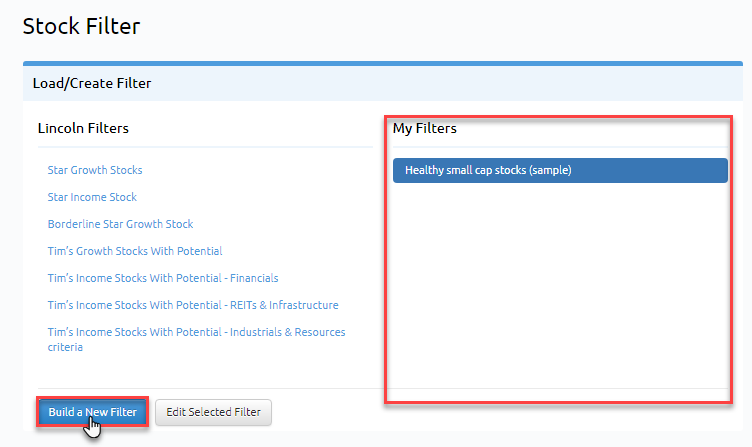Select Borderline Star Growth Stock filter
Image resolution: width=752 pixels, height=447 pixels.
tap(120, 224)
